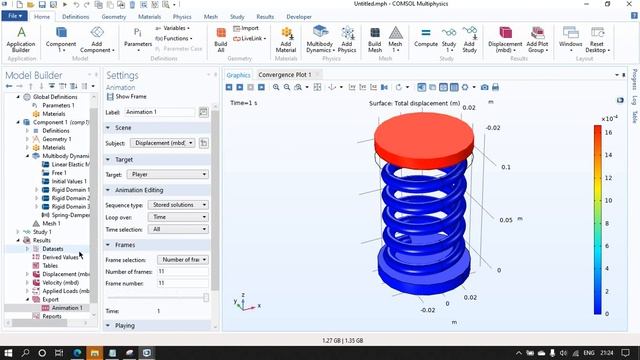The width and height of the screenshot is (640, 360).
Task: Click the Add Plot Group icon
Action: (537, 39)
